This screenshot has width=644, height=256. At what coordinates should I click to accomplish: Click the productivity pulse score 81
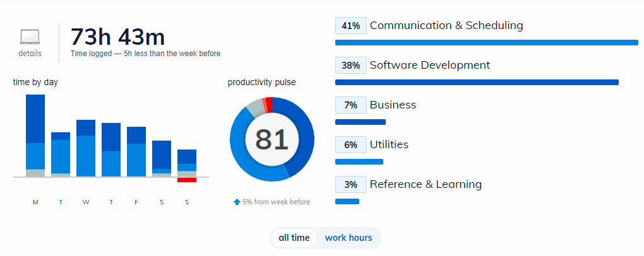[272, 139]
